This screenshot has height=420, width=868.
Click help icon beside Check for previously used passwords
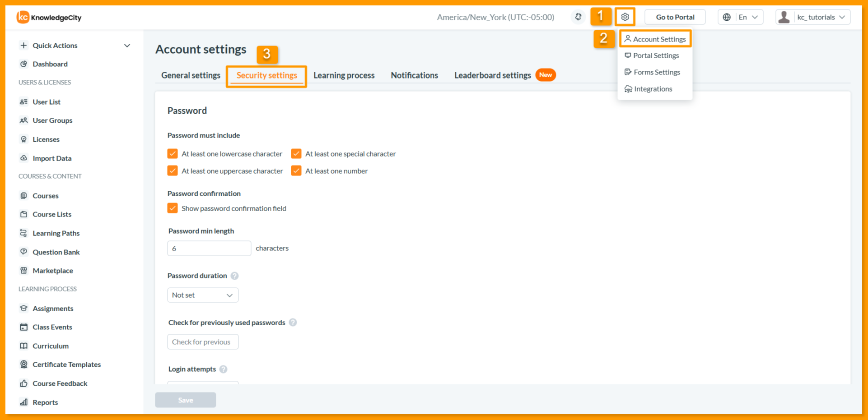point(293,323)
